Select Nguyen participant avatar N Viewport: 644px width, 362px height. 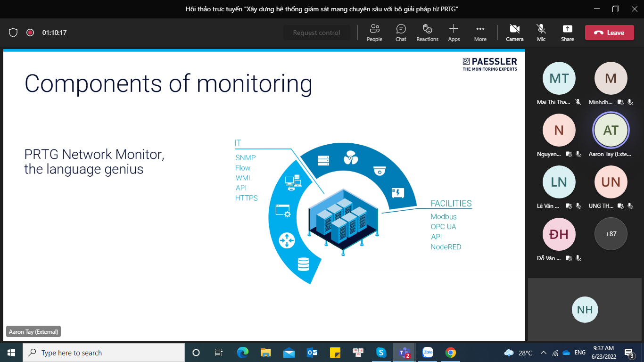559,130
